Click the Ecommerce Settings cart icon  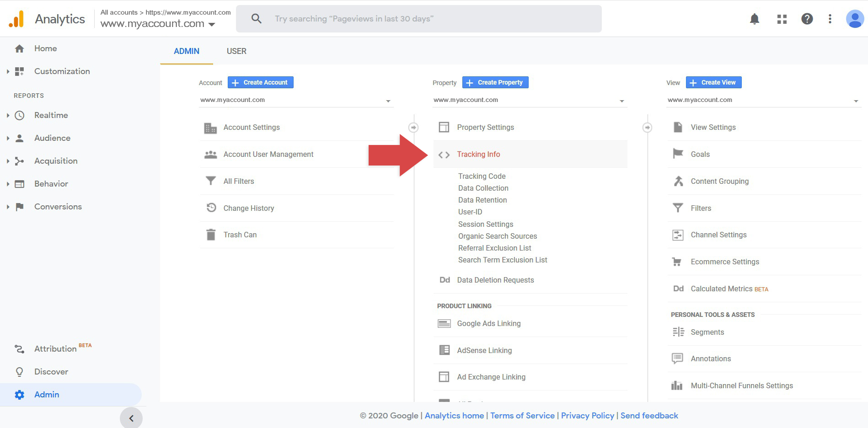[x=677, y=262]
